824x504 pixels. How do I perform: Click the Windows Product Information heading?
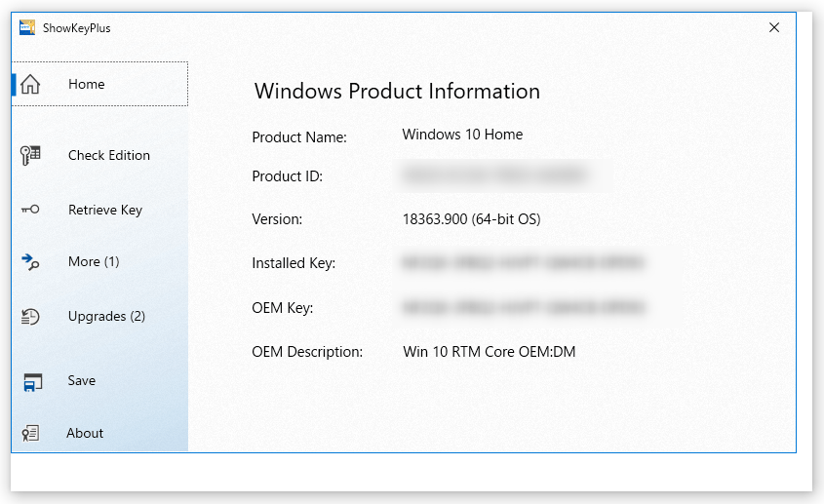(397, 91)
